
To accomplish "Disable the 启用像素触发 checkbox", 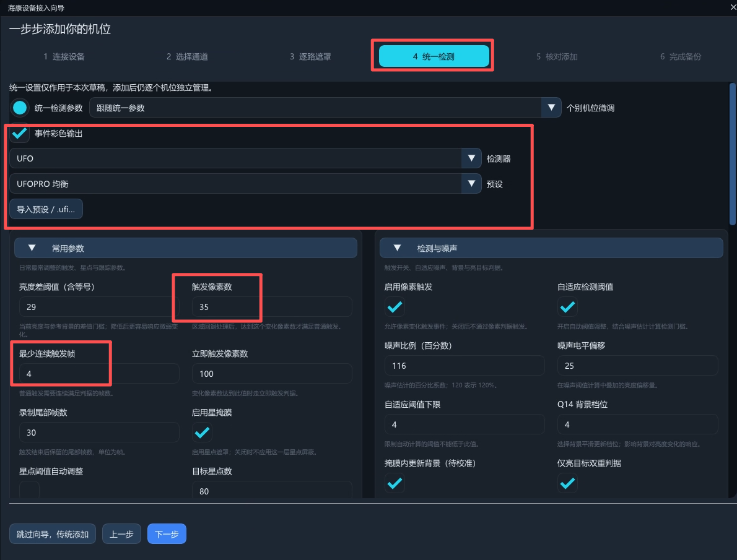I will click(x=395, y=307).
